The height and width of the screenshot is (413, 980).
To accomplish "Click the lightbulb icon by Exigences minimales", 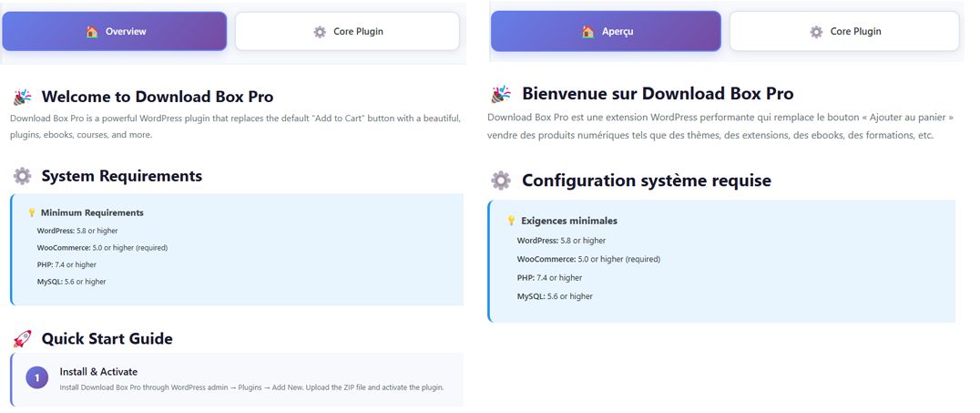I will click(x=511, y=221).
